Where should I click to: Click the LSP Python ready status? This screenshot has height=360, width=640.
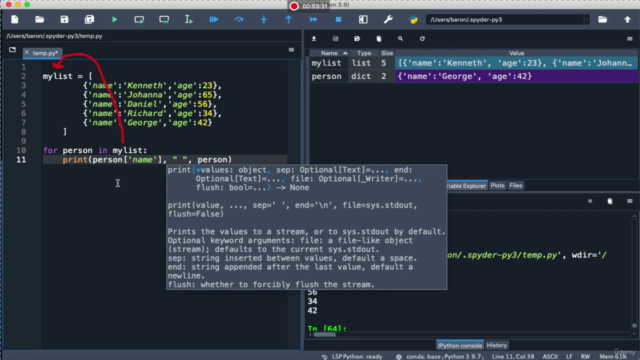[353, 356]
